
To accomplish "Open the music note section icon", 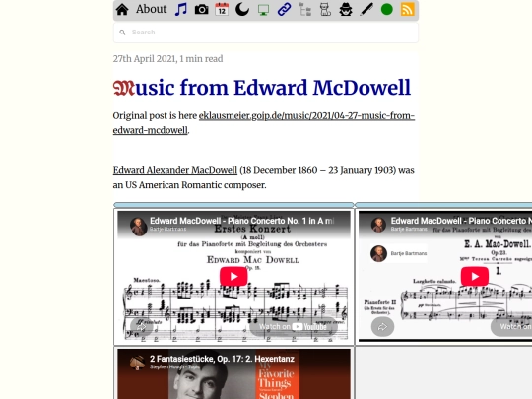I will (x=181, y=10).
